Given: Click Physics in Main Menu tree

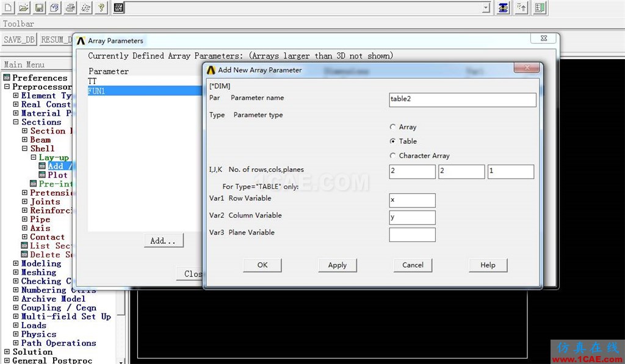Looking at the screenshot, I should [38, 334].
